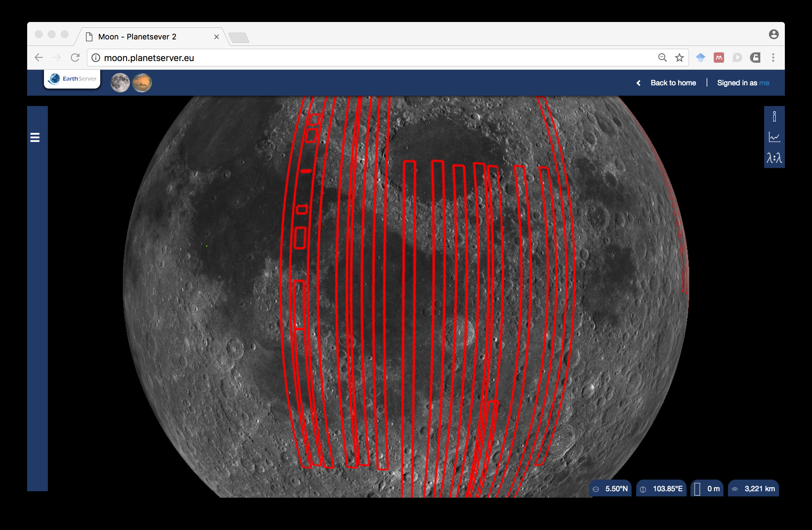The height and width of the screenshot is (530, 812).
Task: Click the Back to home link
Action: pyautogui.click(x=673, y=83)
